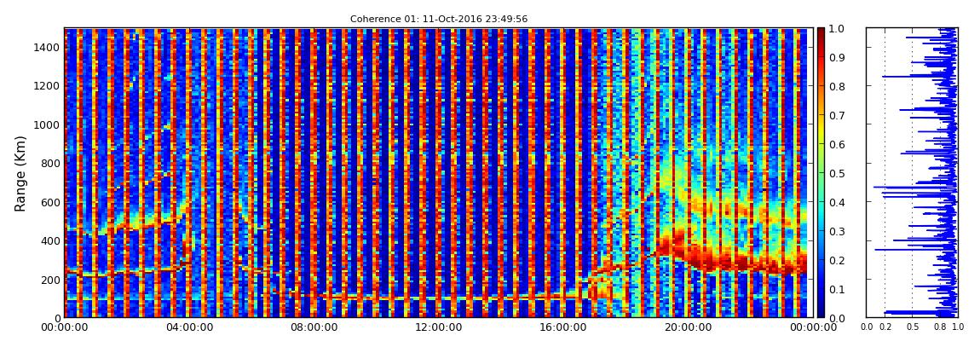Click the 1400 range tick label

click(47, 48)
